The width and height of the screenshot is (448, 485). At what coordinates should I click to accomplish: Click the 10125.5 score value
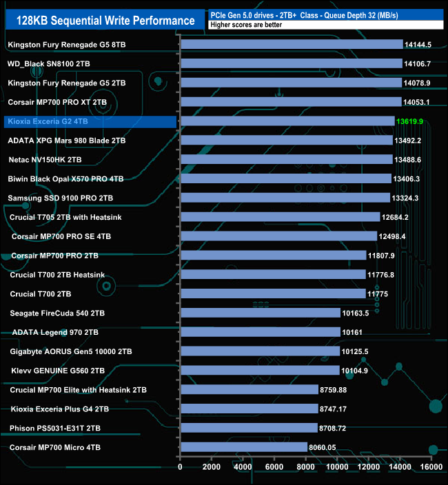click(355, 351)
